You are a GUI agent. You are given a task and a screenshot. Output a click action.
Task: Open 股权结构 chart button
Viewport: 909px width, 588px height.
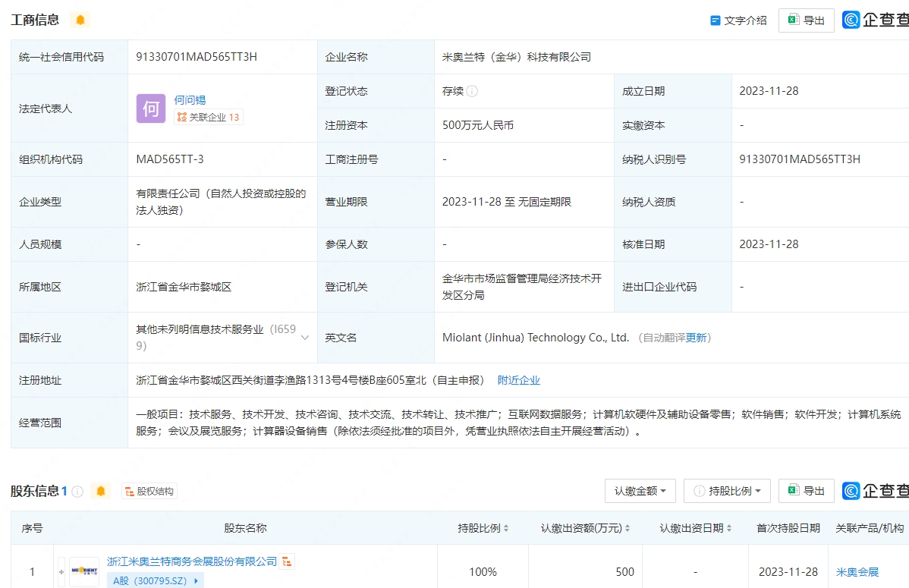[149, 491]
